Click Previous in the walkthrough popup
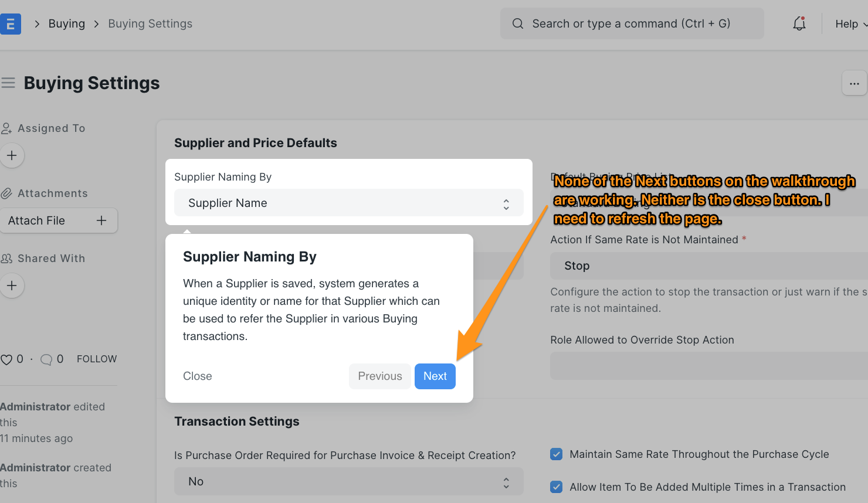Image resolution: width=868 pixels, height=503 pixels. [380, 376]
